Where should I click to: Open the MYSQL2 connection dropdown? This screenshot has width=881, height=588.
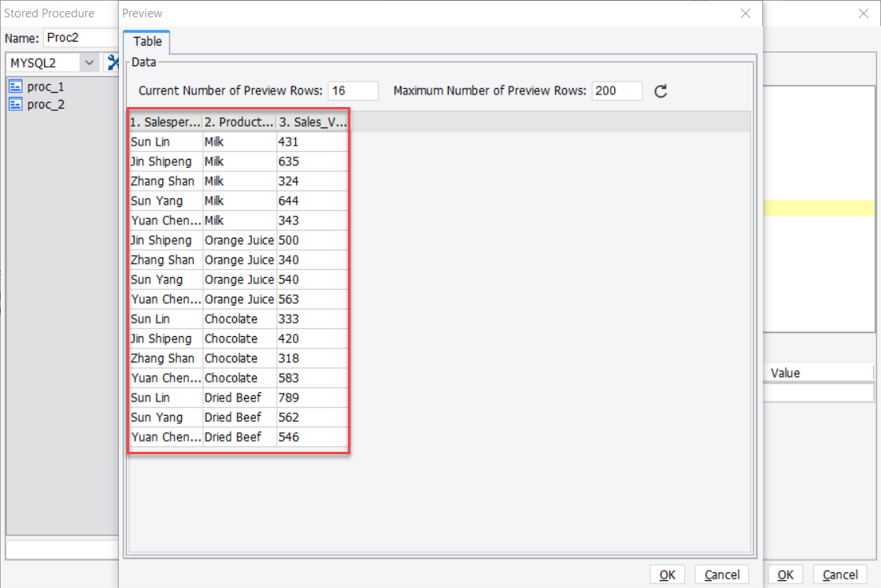[89, 62]
